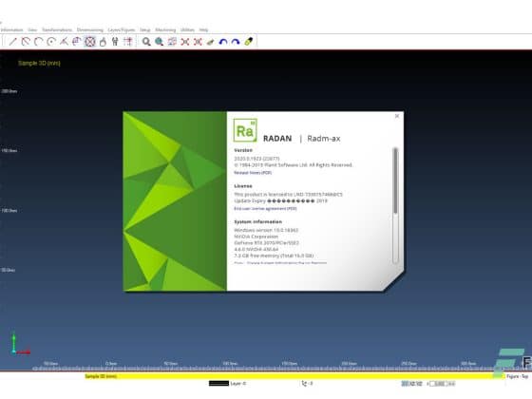This screenshot has height=399, width=532.
Task: Click the Figure: Top label
Action: click(x=518, y=376)
